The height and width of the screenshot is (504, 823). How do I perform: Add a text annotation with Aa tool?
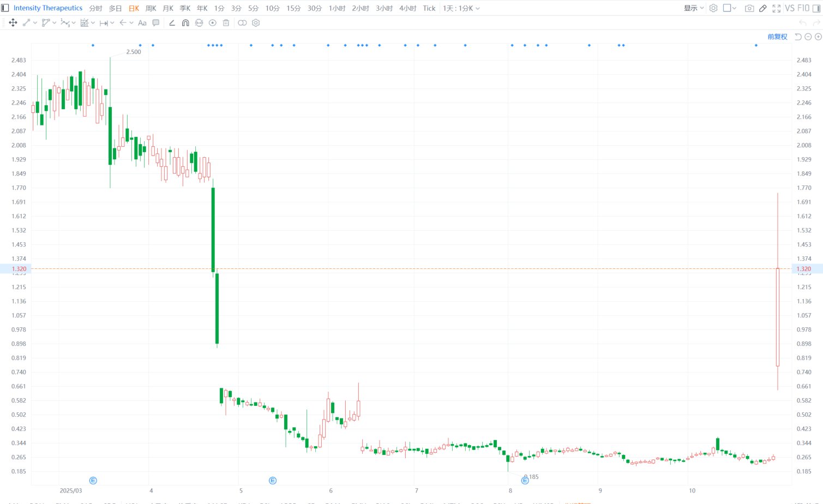click(x=142, y=23)
